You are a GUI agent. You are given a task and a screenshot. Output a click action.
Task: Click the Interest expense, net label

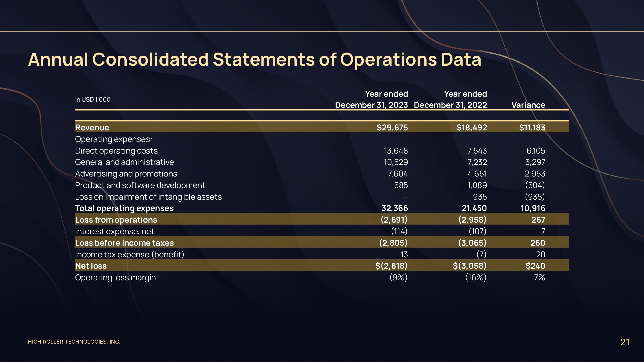(114, 231)
